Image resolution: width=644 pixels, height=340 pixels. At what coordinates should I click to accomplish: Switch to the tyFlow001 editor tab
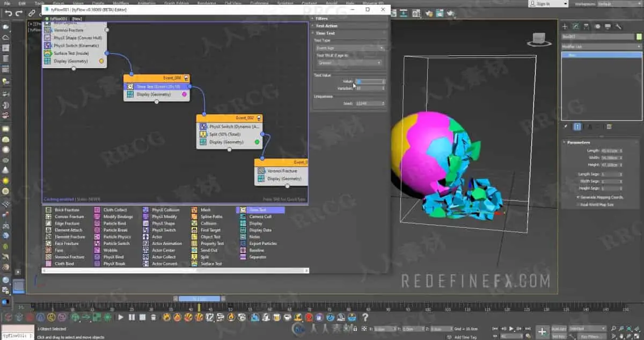(x=57, y=18)
